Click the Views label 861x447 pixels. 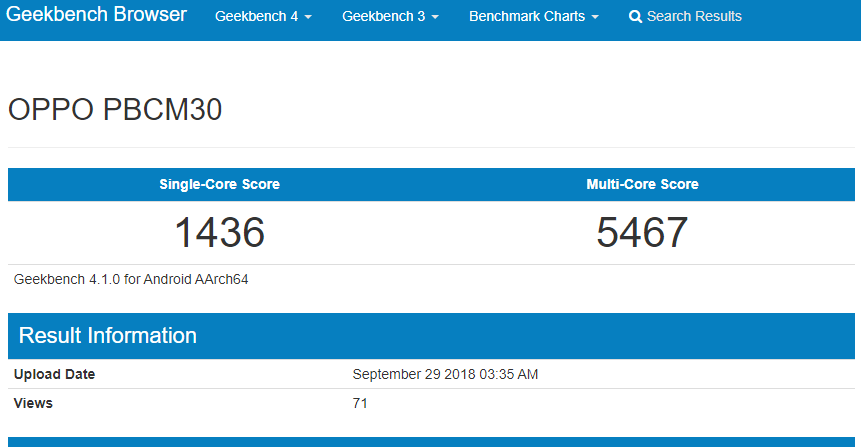click(33, 404)
